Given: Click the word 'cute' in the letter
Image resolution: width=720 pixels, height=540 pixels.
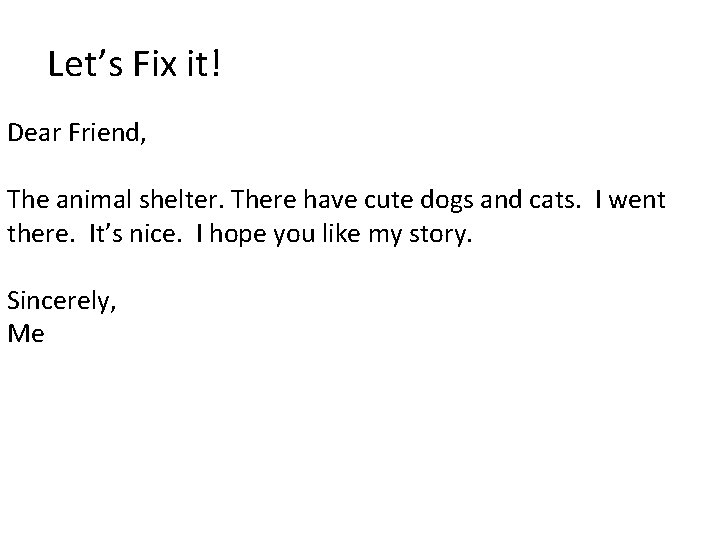Looking at the screenshot, I should tap(388, 200).
